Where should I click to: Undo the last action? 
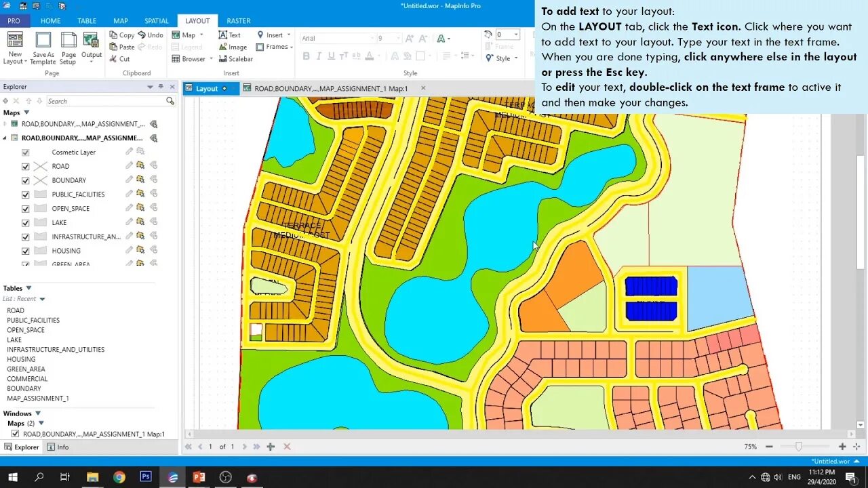pyautogui.click(x=151, y=35)
